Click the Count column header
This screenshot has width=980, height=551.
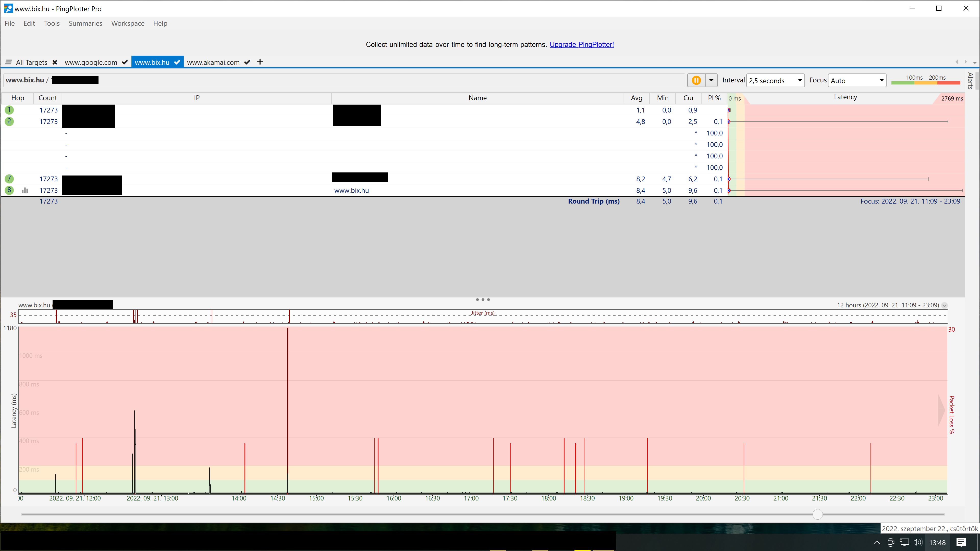[47, 98]
